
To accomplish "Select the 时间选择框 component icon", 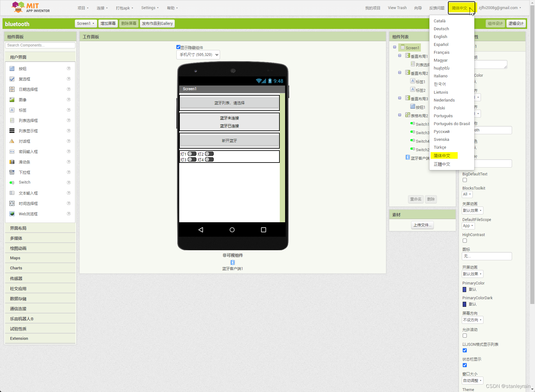I will pos(12,203).
